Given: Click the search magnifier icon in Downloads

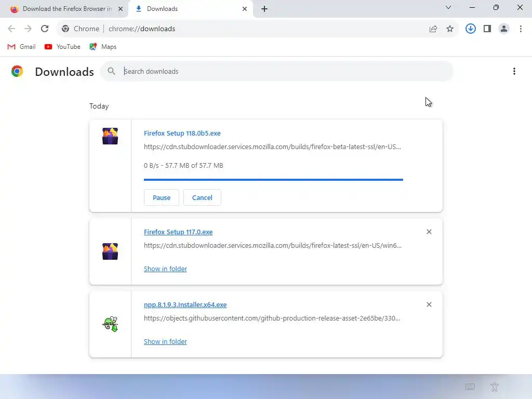Looking at the screenshot, I should 111,71.
